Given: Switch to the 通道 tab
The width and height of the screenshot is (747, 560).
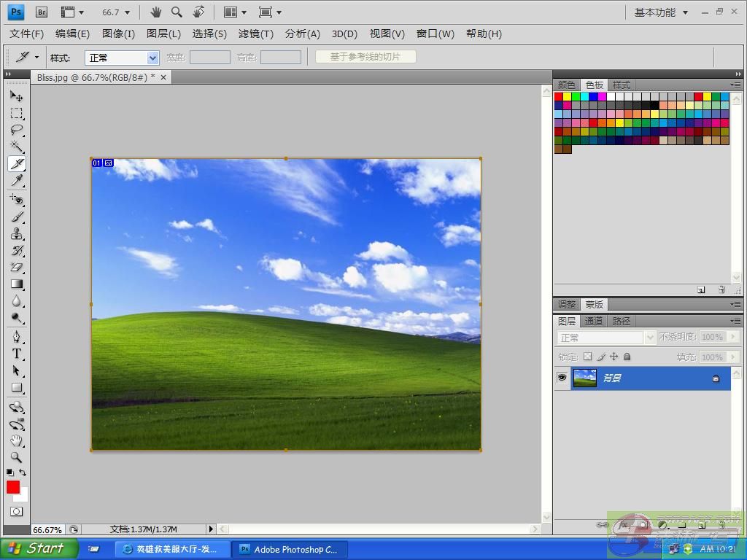Looking at the screenshot, I should 594,321.
